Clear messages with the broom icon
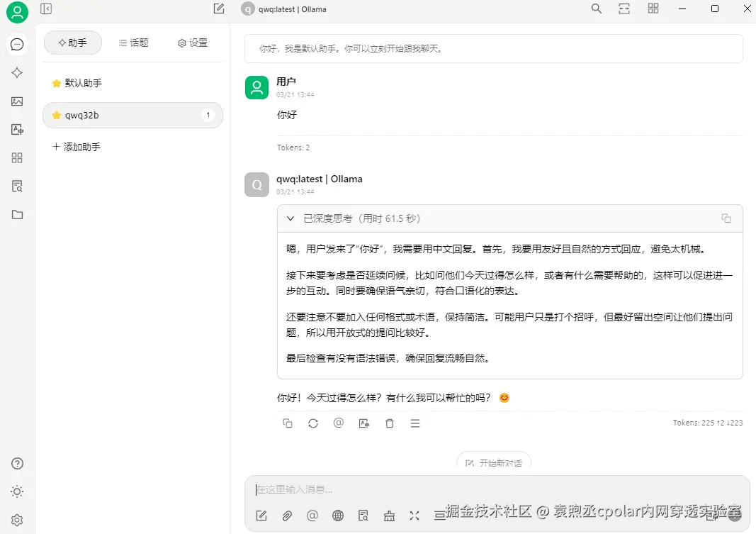The width and height of the screenshot is (756, 534). click(x=389, y=516)
